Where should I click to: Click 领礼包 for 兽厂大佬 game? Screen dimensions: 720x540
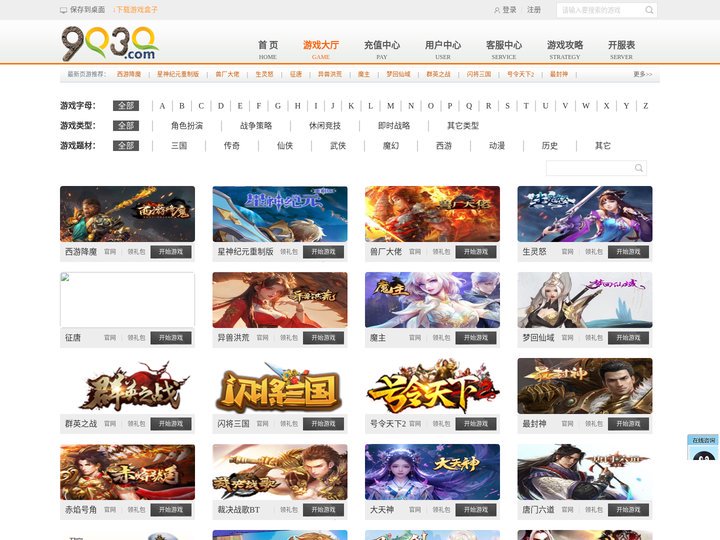[x=441, y=252]
